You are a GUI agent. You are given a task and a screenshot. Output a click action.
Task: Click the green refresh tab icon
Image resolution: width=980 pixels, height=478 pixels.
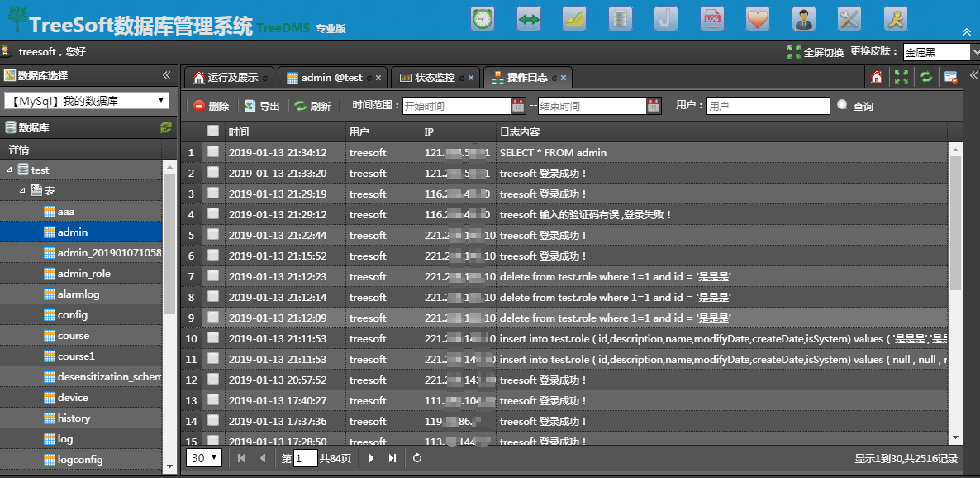tap(925, 77)
